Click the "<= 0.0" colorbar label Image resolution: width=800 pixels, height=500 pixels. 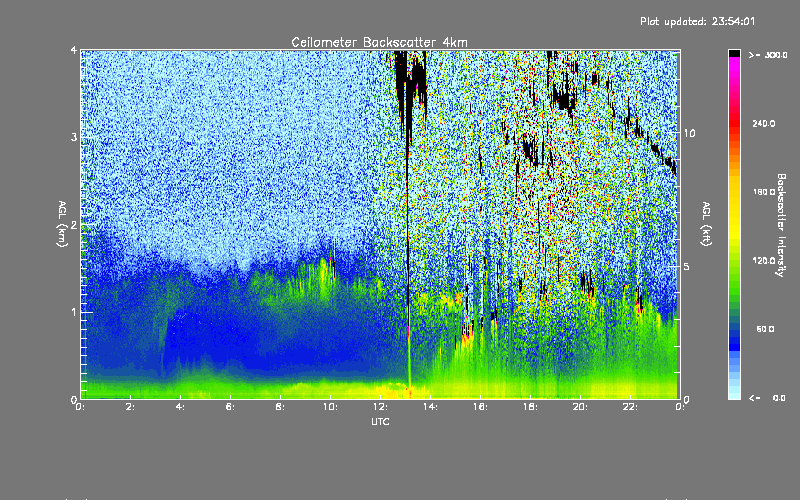coord(767,398)
